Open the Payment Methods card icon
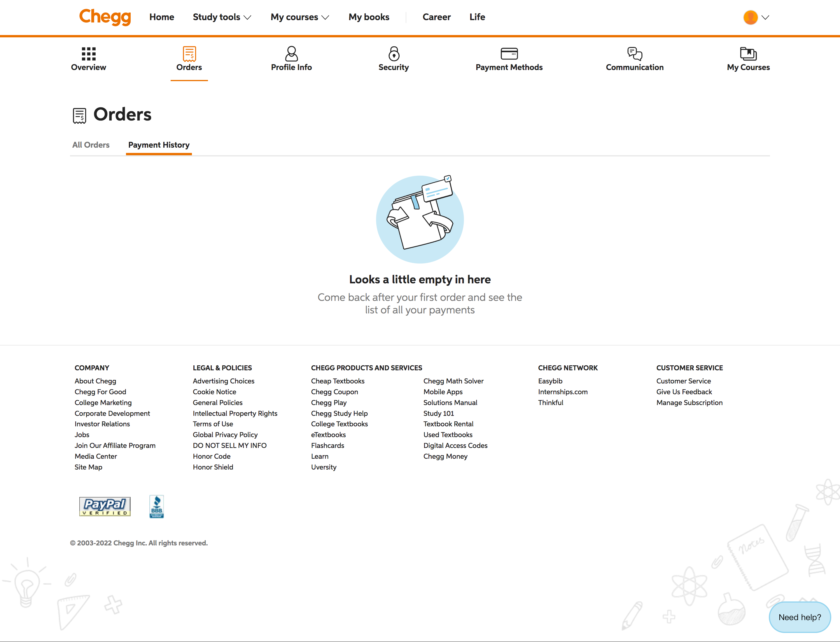 click(509, 54)
